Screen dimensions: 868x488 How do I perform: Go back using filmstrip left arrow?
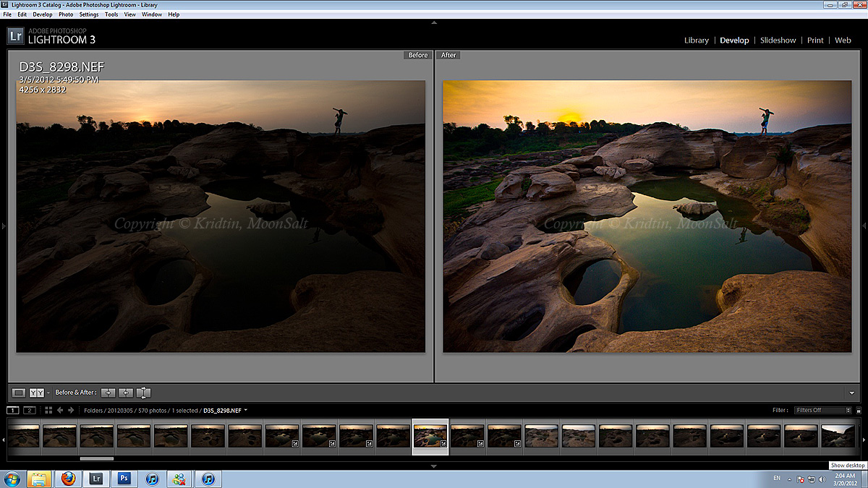point(60,410)
